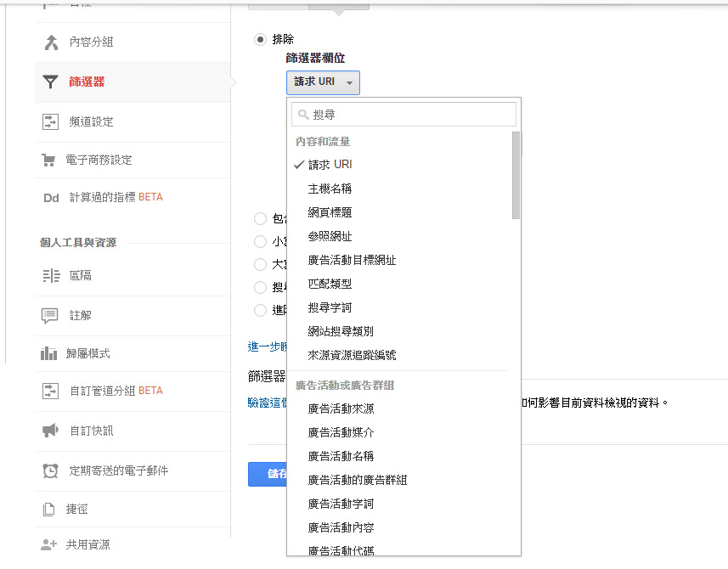Click the clock icon for 定期寄送的電子郵件
Screen dimensions: 728x569
click(51, 470)
